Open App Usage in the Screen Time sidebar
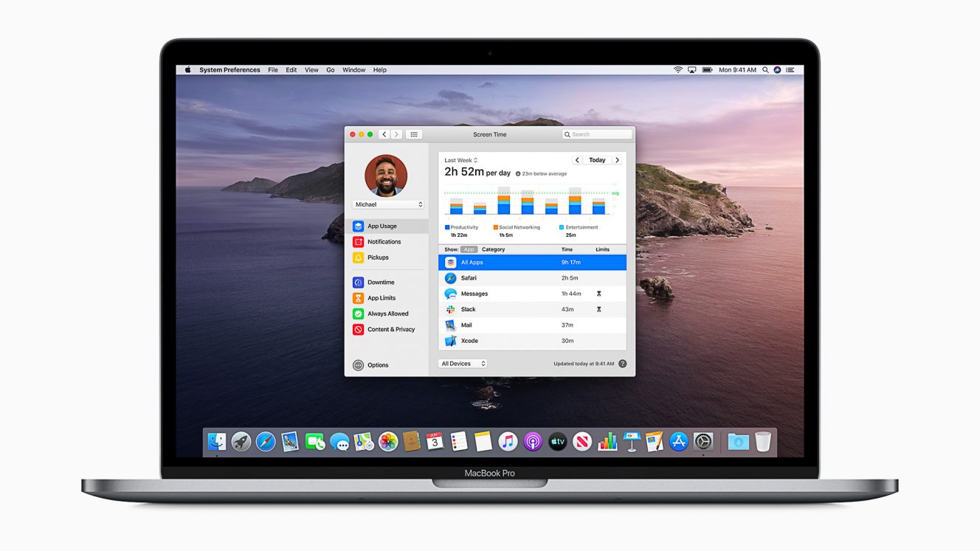Image resolution: width=980 pixels, height=551 pixels. click(387, 226)
